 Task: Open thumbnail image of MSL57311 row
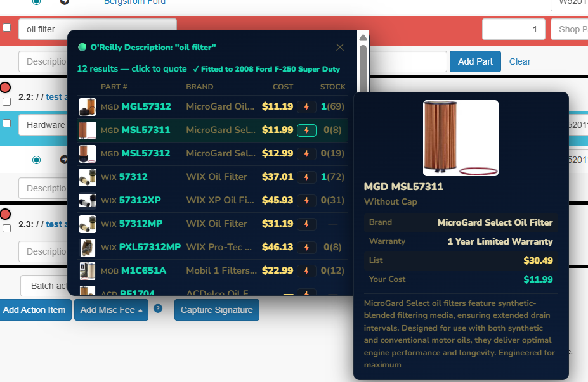88,131
